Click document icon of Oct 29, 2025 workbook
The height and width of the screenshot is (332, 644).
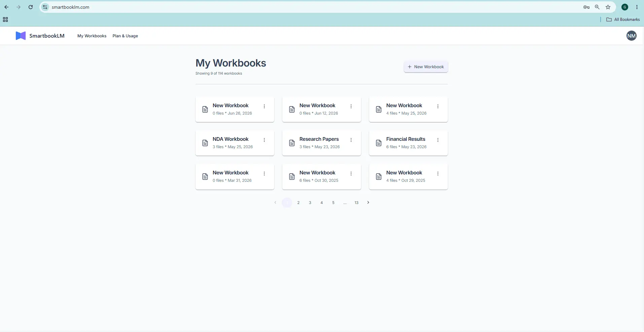(379, 176)
